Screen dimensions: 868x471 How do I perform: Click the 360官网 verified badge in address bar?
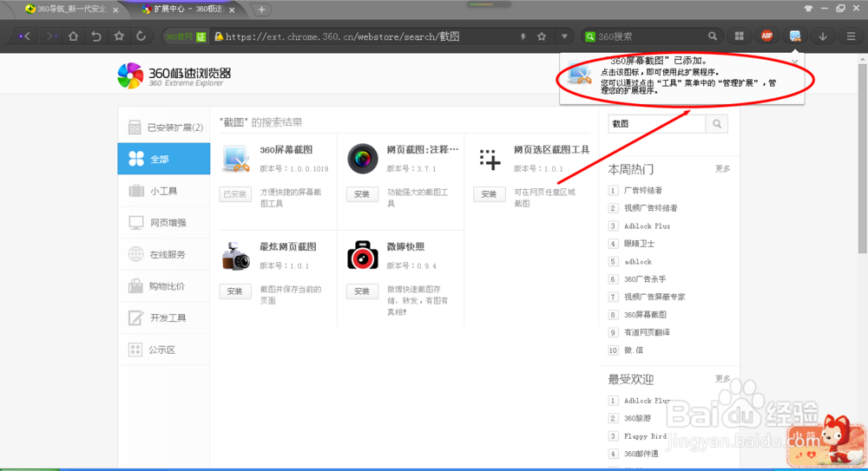(186, 36)
